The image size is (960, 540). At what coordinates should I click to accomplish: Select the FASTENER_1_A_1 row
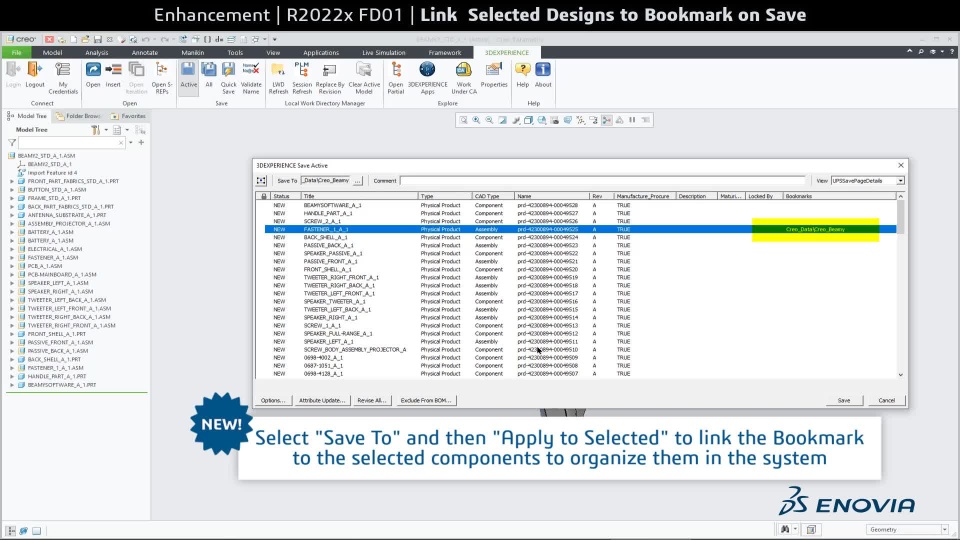click(580, 229)
